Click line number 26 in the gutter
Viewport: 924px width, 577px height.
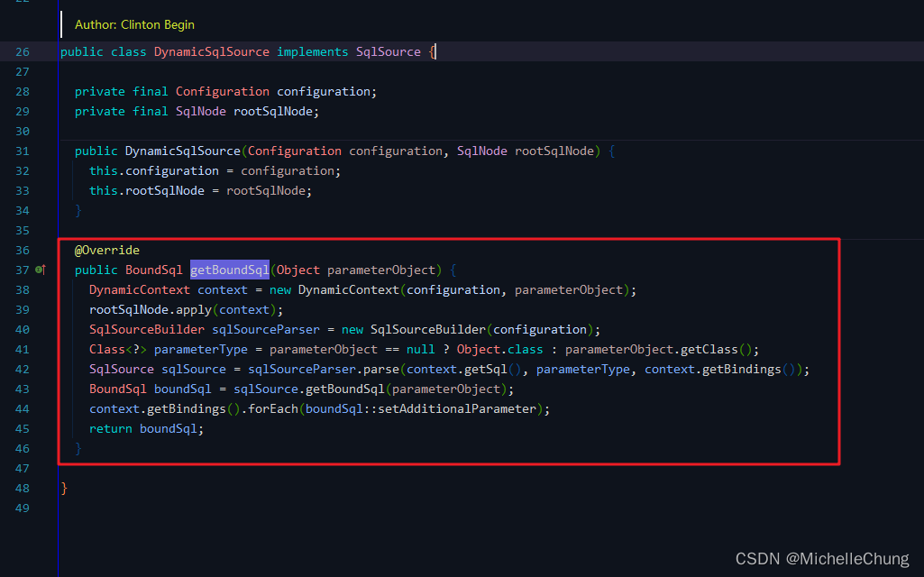23,52
